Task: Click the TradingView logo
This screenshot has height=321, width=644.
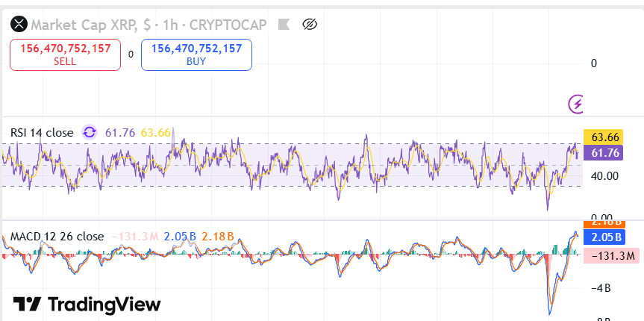Action: point(87,305)
